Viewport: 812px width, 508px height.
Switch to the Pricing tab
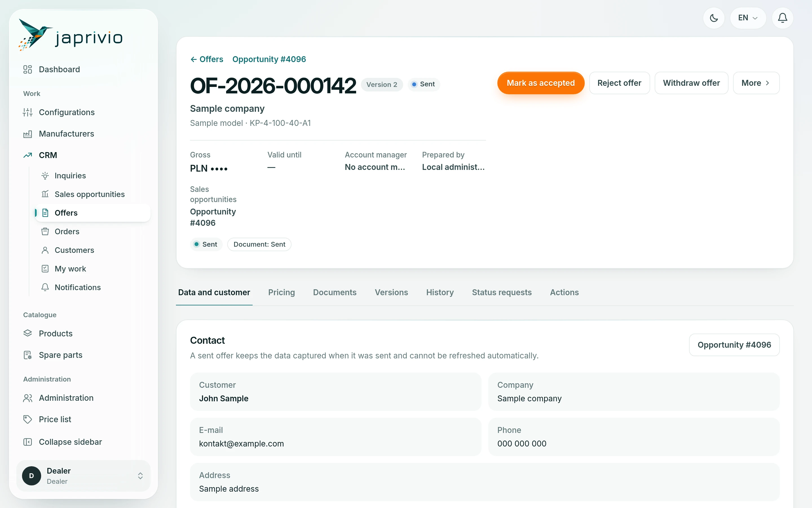click(x=281, y=292)
